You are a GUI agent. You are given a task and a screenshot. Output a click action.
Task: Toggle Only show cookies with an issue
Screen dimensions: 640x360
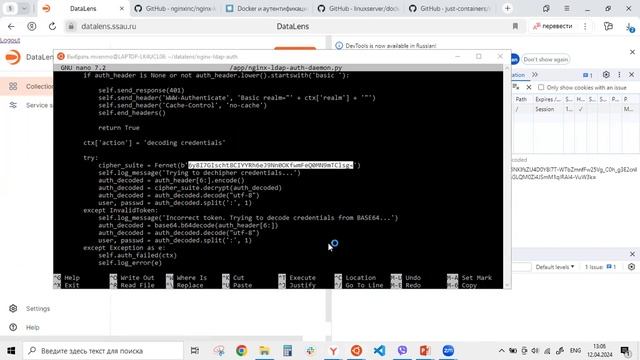click(541, 87)
